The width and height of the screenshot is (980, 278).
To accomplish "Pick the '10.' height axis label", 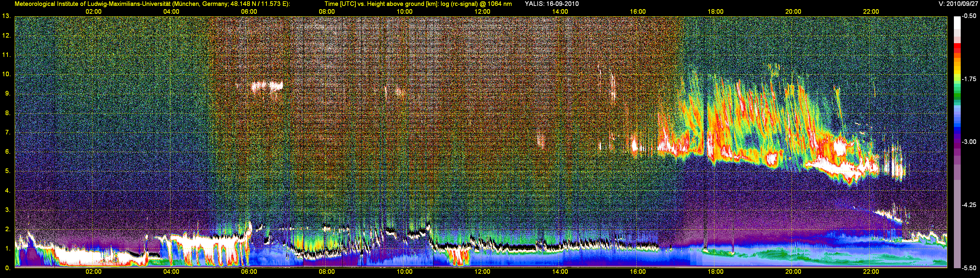I will click(7, 74).
